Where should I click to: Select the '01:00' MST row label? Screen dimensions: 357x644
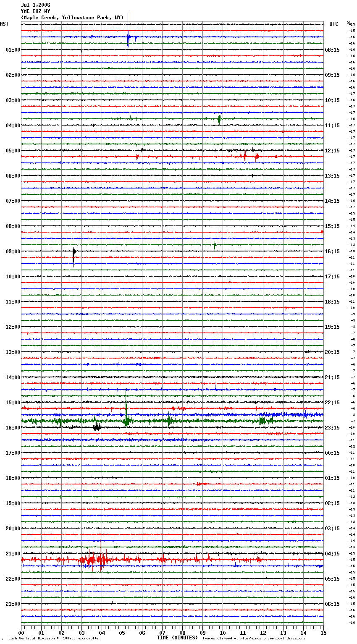click(x=13, y=50)
